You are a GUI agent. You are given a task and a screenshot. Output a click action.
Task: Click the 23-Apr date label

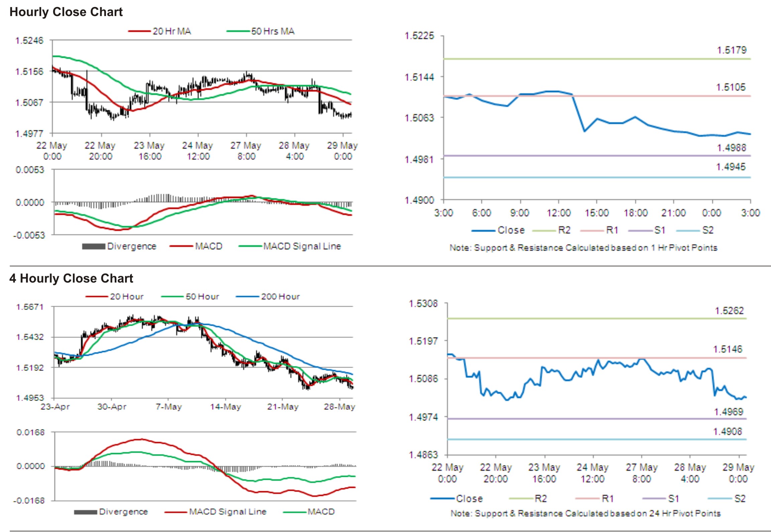point(55,407)
